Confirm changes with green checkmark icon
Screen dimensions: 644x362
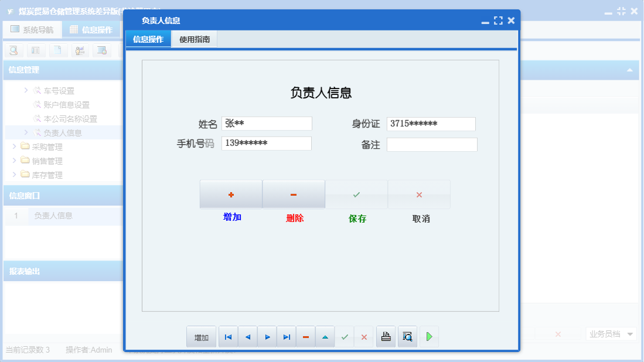click(x=345, y=336)
